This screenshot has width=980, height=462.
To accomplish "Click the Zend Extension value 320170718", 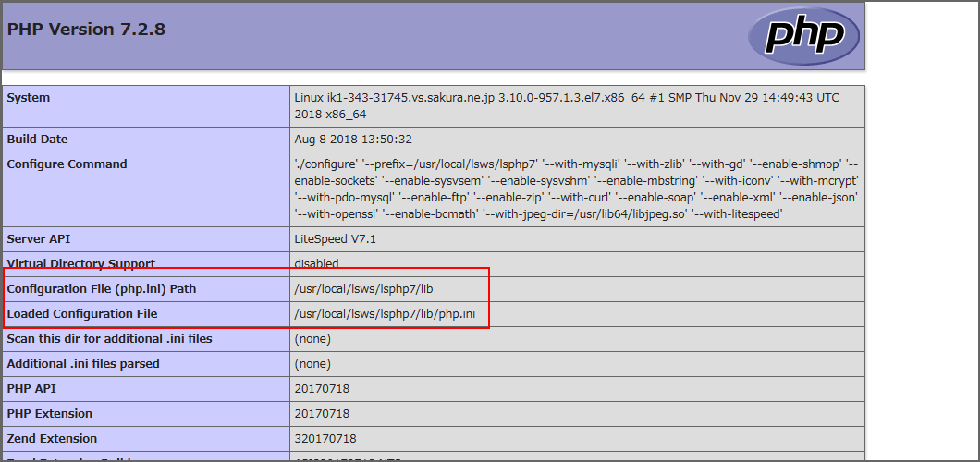I will click(x=325, y=439).
